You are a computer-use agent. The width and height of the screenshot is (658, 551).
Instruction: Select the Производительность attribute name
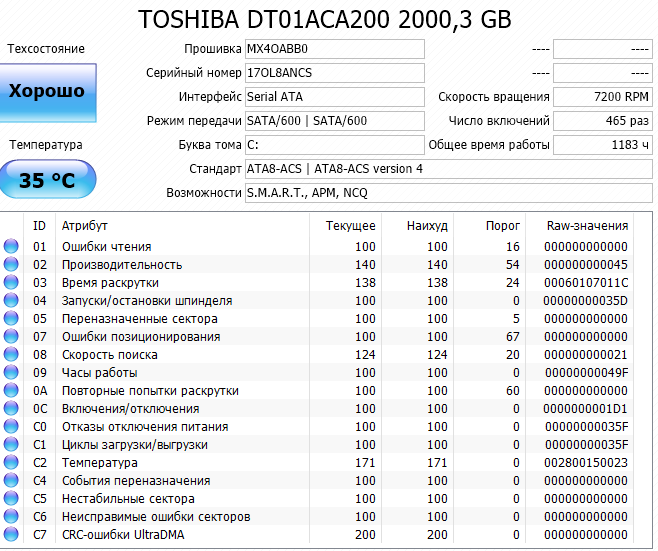(122, 265)
